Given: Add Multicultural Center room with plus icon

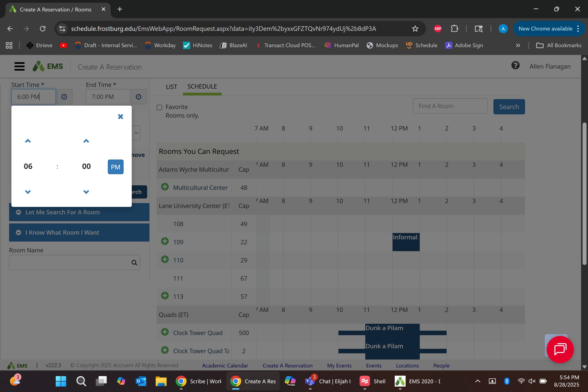Looking at the screenshot, I should (x=165, y=187).
